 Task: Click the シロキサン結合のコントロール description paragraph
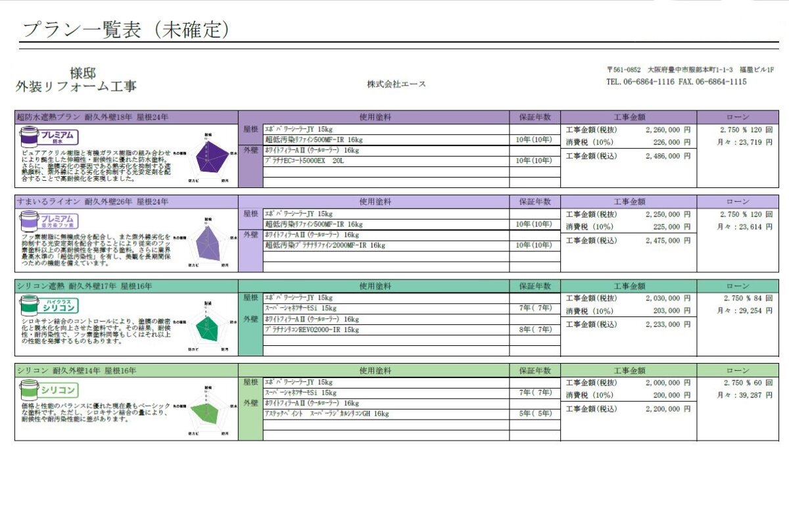[96, 331]
